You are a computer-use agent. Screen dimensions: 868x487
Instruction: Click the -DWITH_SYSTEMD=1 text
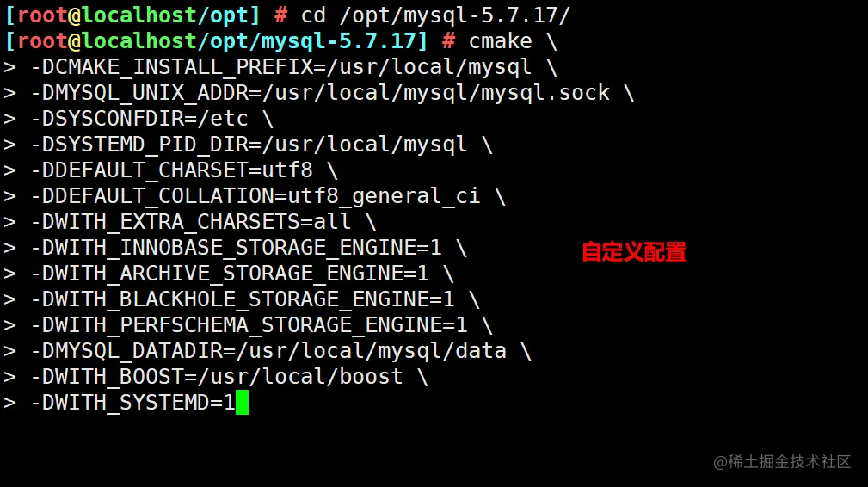coord(132,403)
